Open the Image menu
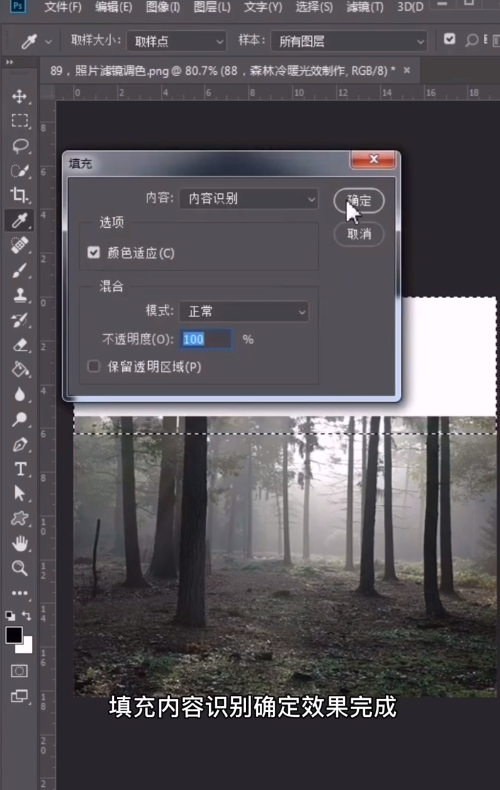The height and width of the screenshot is (790, 500). [x=162, y=7]
